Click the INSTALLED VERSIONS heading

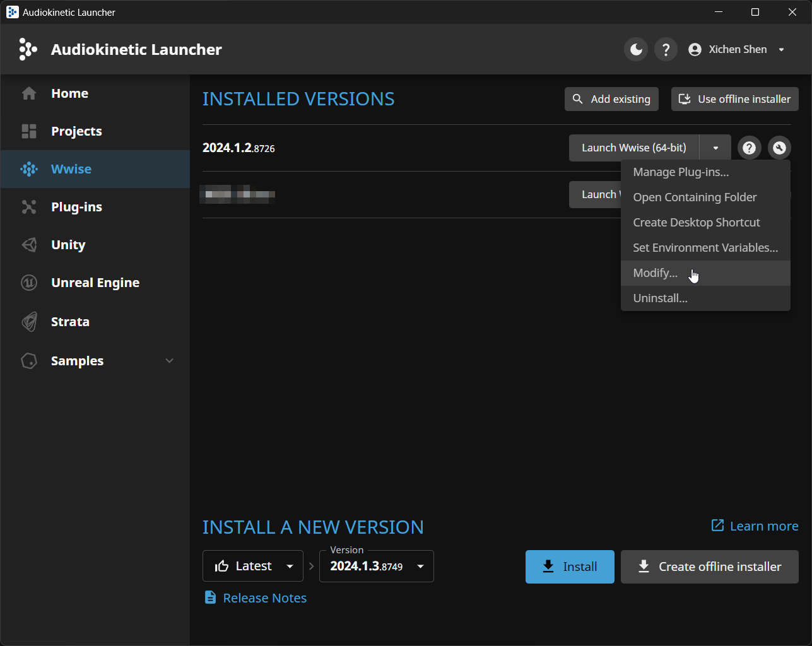pos(298,99)
